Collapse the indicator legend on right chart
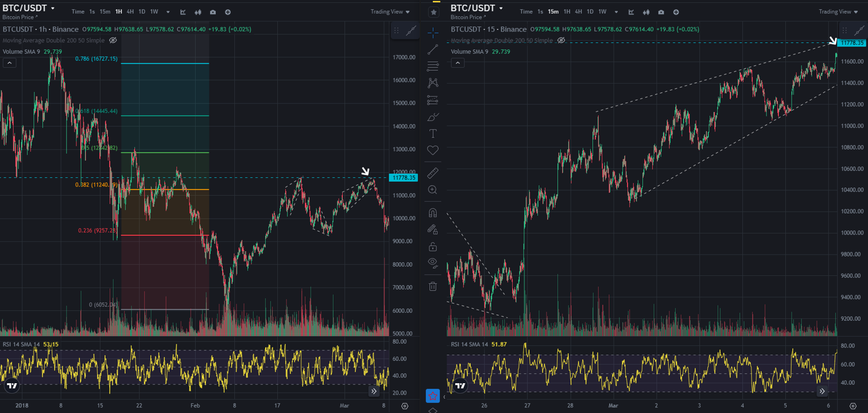 (x=458, y=64)
